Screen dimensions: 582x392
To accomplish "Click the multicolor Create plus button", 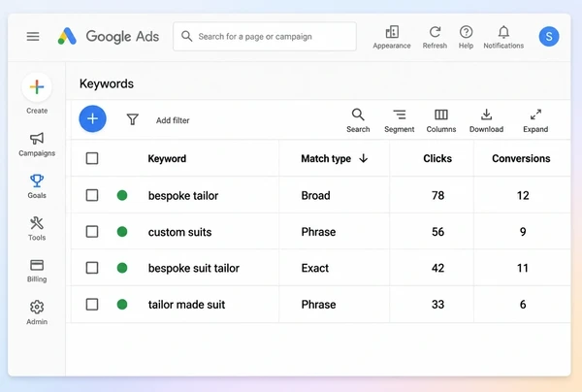I will (x=37, y=87).
